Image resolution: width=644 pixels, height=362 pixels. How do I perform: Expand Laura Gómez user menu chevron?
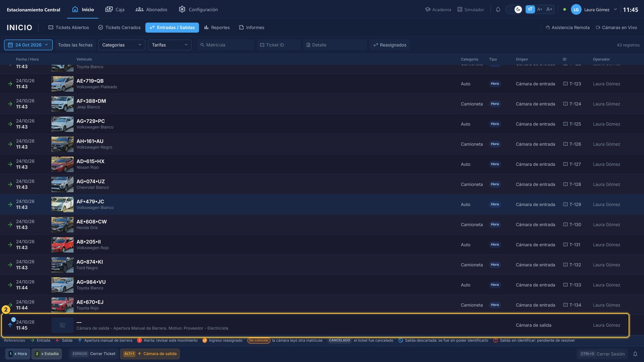click(615, 9)
